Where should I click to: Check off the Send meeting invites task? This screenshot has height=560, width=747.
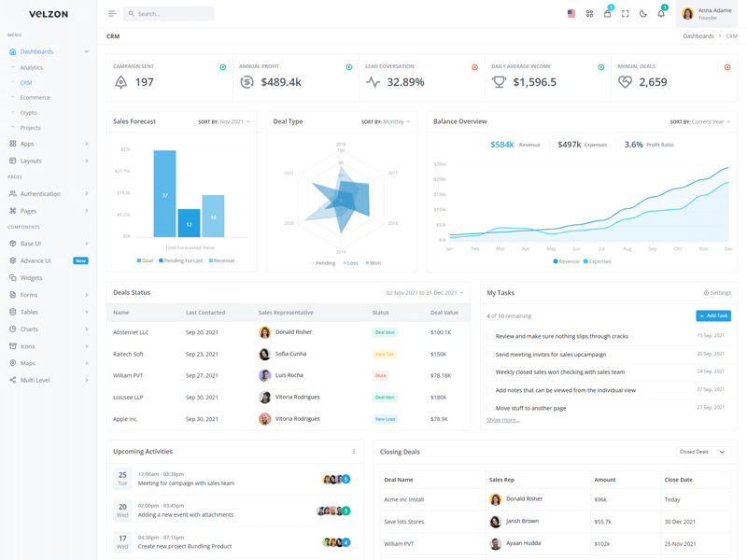pos(489,354)
